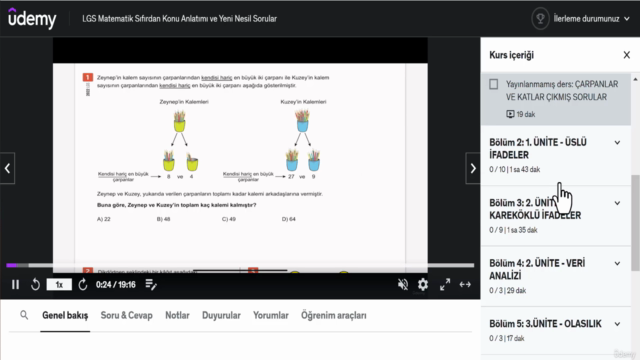
Task: Click the video lecture frame
Action: (240, 155)
